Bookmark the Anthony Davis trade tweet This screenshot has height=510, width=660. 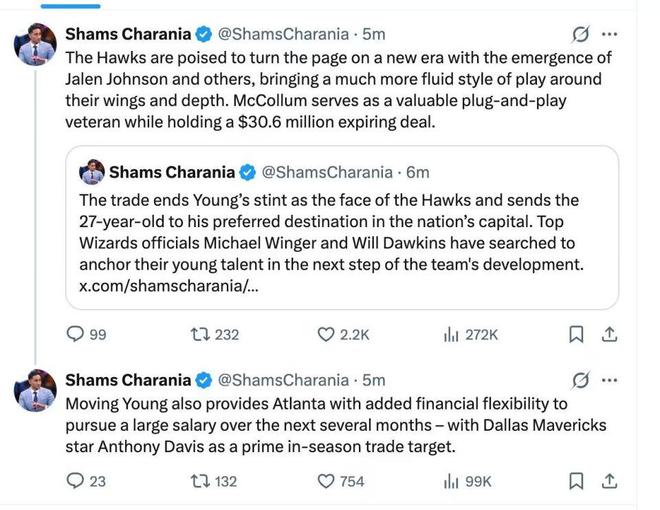pyautogui.click(x=576, y=482)
